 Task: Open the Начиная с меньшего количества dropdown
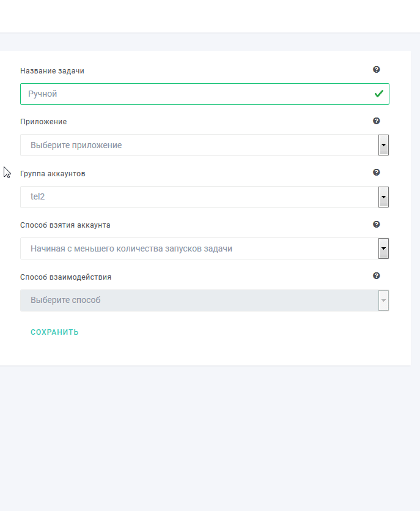205,248
